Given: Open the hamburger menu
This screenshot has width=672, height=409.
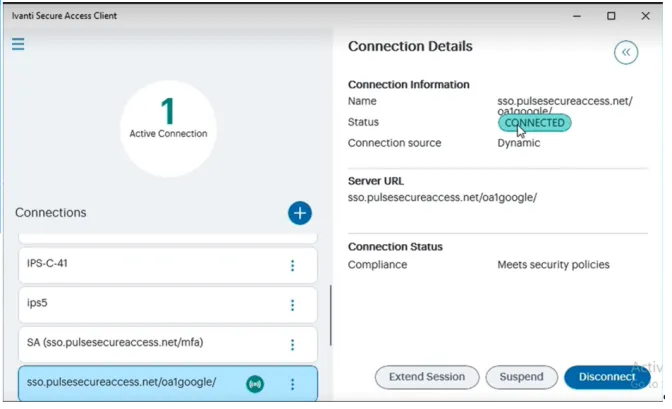Looking at the screenshot, I should coord(18,44).
